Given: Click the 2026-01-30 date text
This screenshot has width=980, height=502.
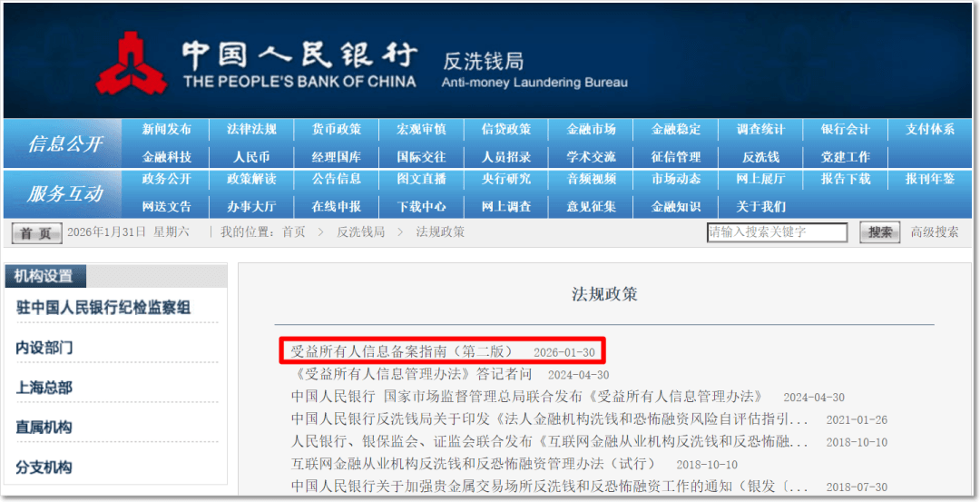Looking at the screenshot, I should [564, 352].
